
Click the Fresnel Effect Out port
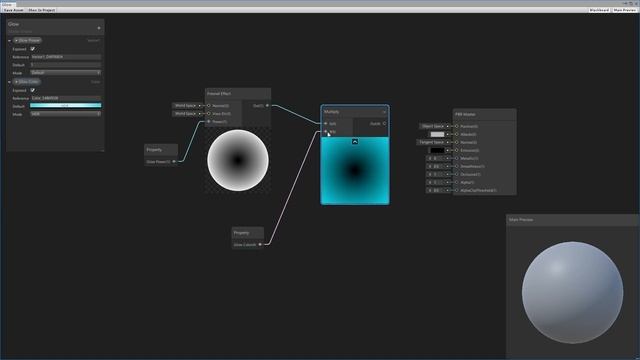click(267, 106)
